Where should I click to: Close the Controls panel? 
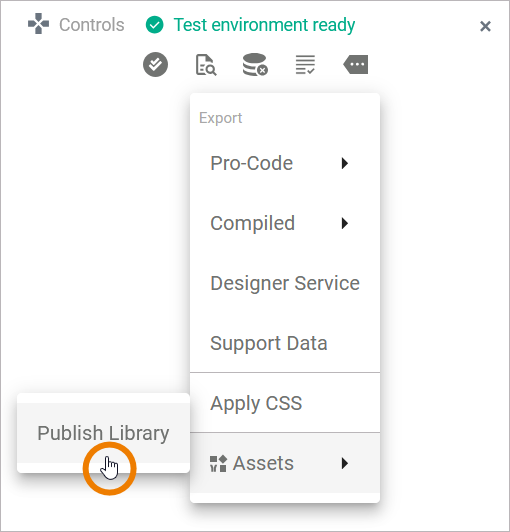(485, 26)
